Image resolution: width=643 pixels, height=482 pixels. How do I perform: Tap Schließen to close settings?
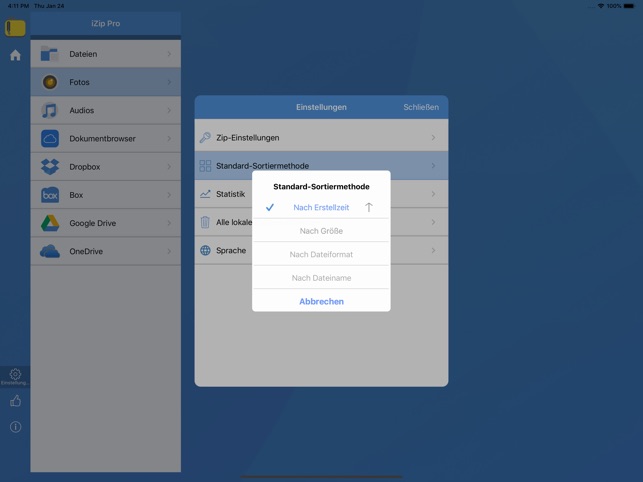(x=420, y=107)
